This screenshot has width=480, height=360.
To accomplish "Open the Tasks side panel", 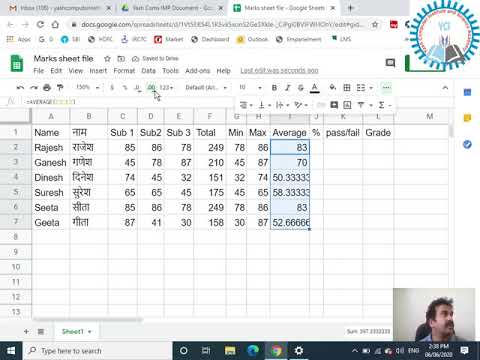I will (467, 144).
